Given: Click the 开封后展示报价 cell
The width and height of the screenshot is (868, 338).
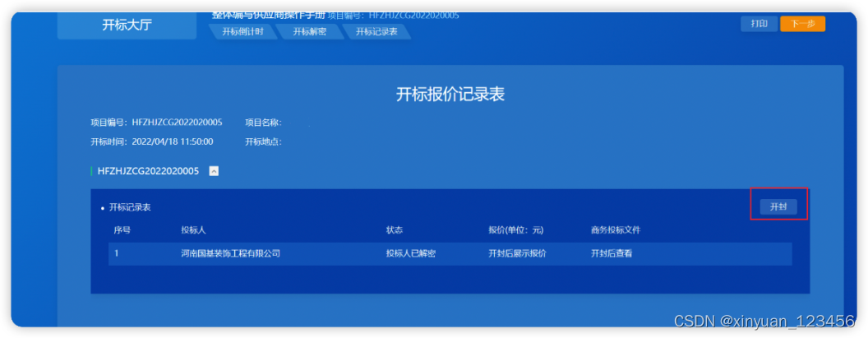Looking at the screenshot, I should 517,254.
